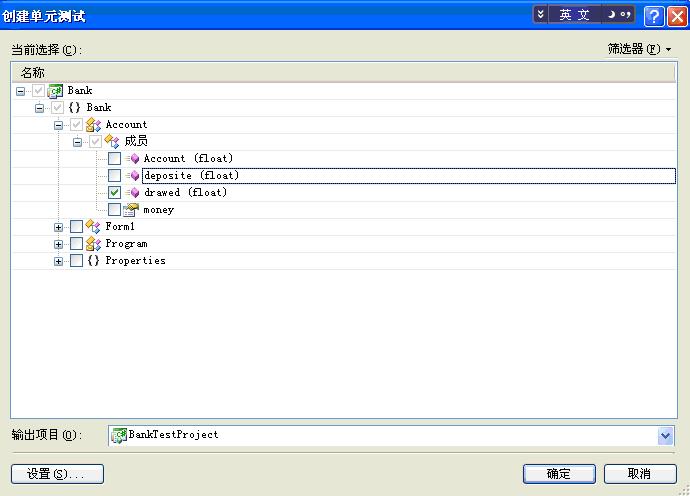690x496 pixels.
Task: Confirm with the 确定 button
Action: 559,474
